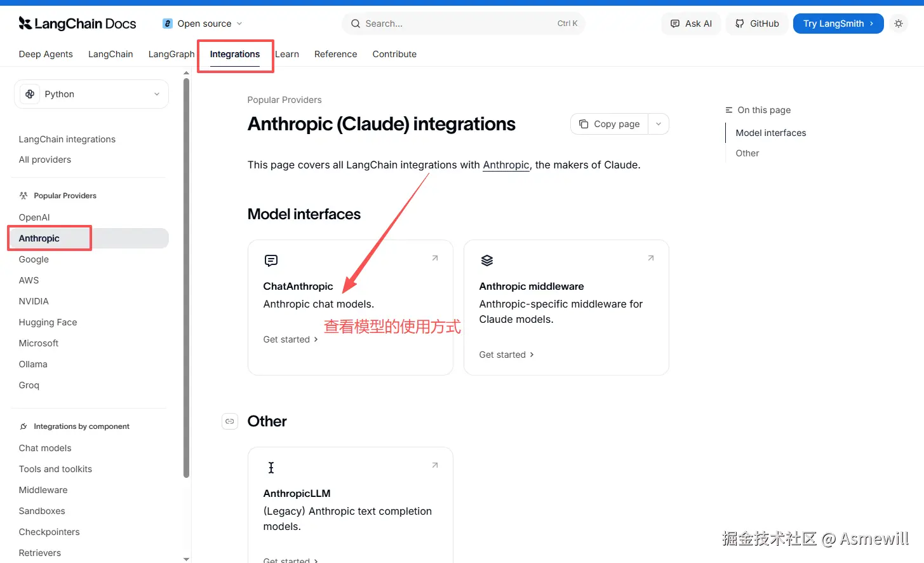
Task: Click the Try LangSmith arrow chevron
Action: tap(872, 24)
